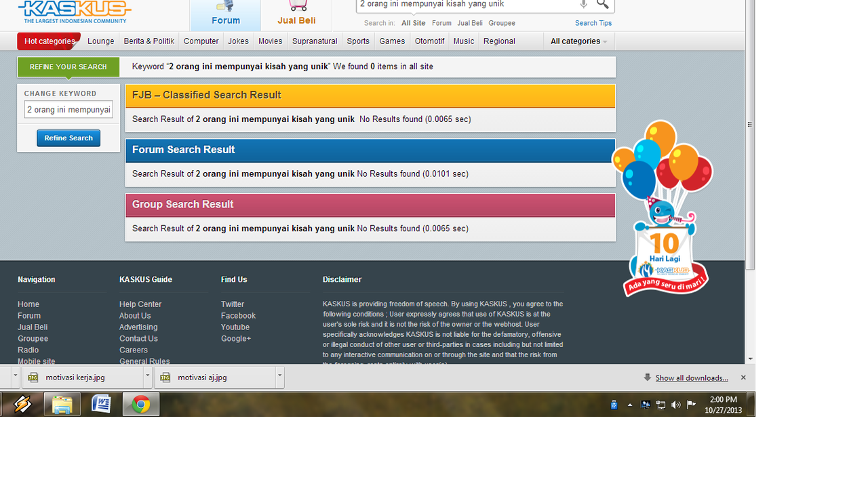Click the Change Keyword input field

68,110
